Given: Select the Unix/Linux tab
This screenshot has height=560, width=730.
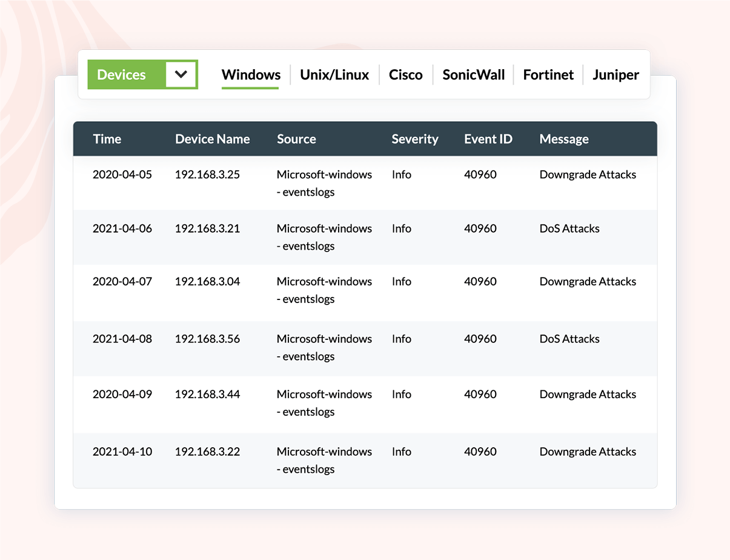Looking at the screenshot, I should tap(334, 75).
